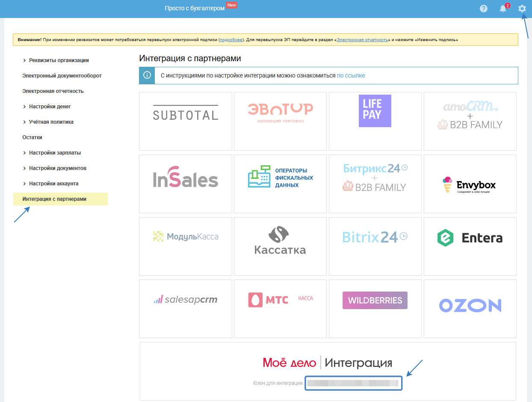Select Битрикс24 + B2B Family tile
The height and width of the screenshot is (402, 532).
coord(375,184)
